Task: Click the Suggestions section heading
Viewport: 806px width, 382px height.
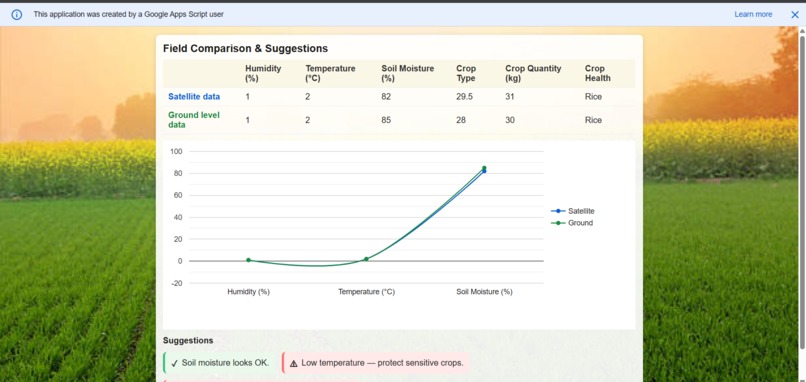Action: coord(188,340)
